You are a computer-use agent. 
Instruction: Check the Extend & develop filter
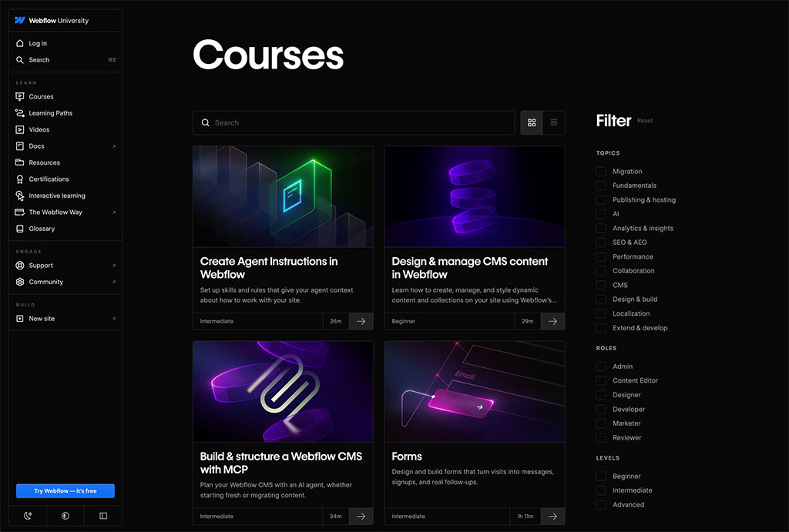[x=601, y=328]
